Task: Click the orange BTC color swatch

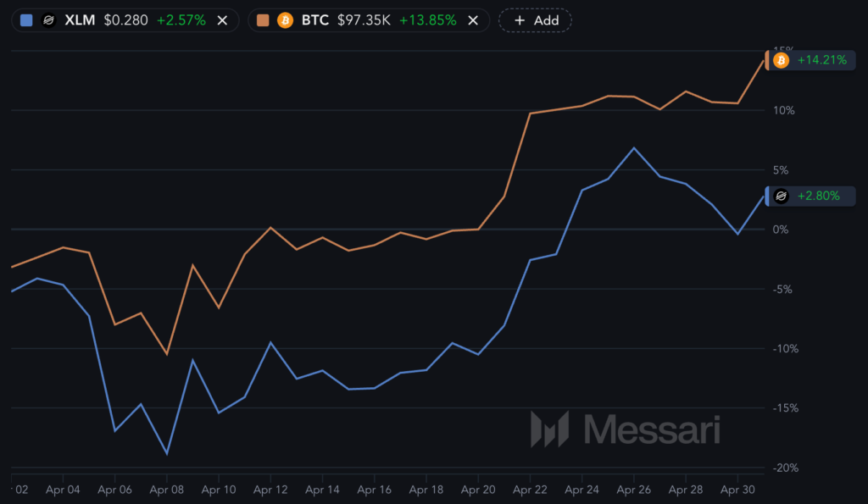Action: tap(263, 20)
